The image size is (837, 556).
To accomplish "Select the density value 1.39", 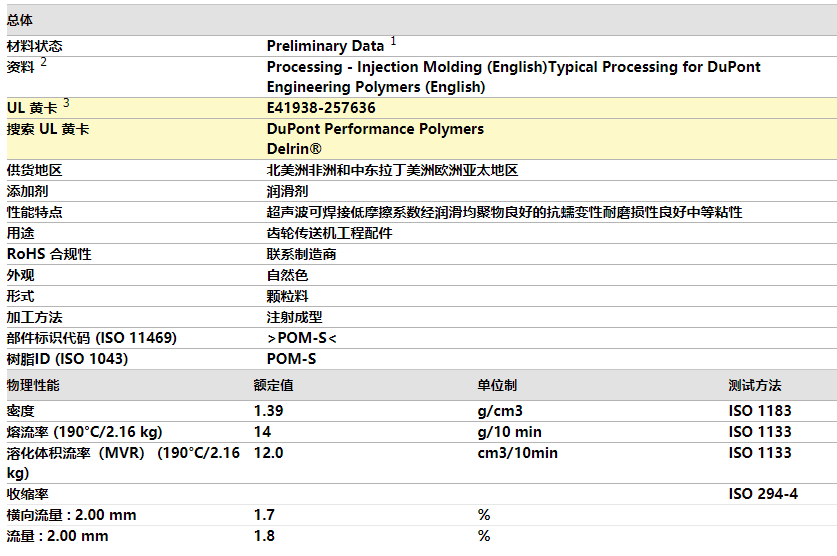I will point(269,411).
